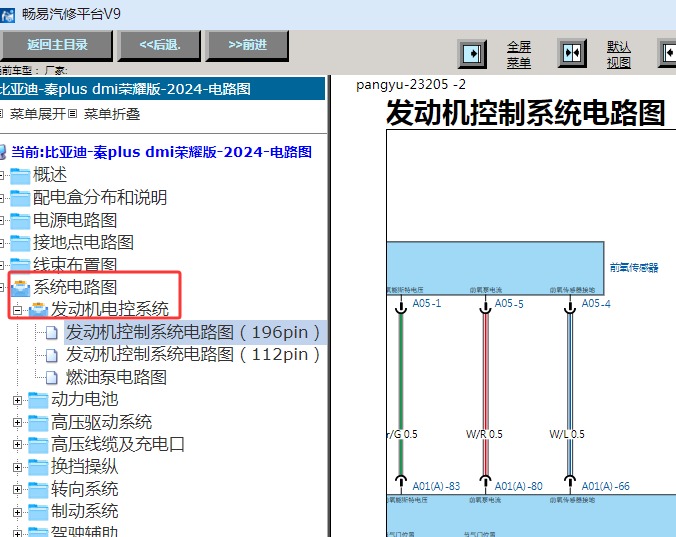Expand all menus with 菜单展开

pos(37,114)
